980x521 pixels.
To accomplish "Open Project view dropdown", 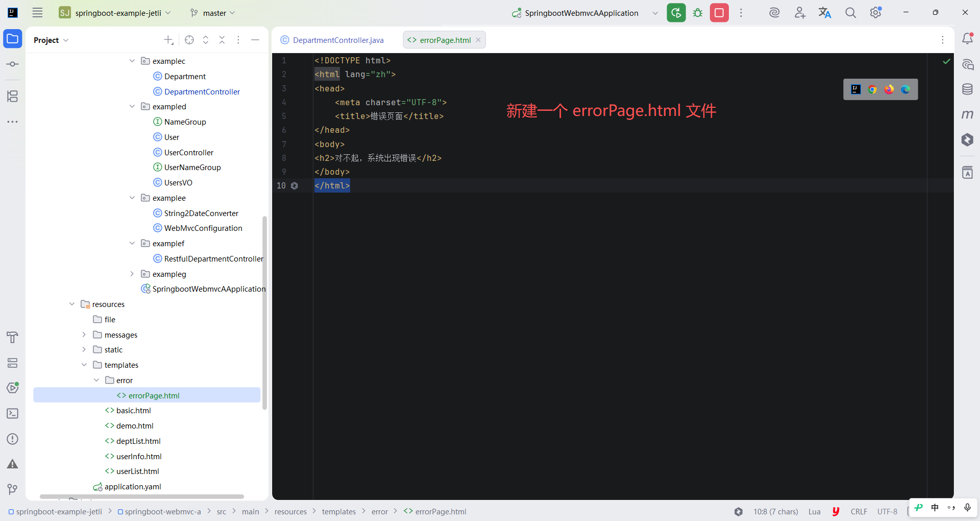I will pyautogui.click(x=51, y=40).
